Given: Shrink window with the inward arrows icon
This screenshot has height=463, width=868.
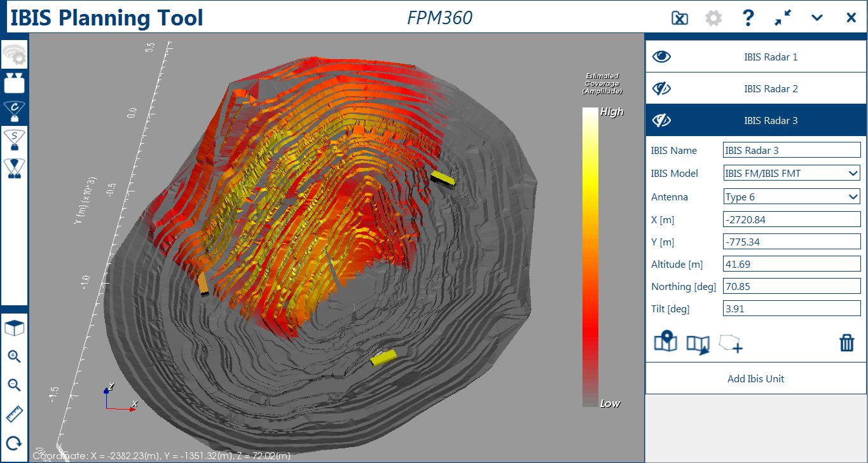Looking at the screenshot, I should click(783, 18).
